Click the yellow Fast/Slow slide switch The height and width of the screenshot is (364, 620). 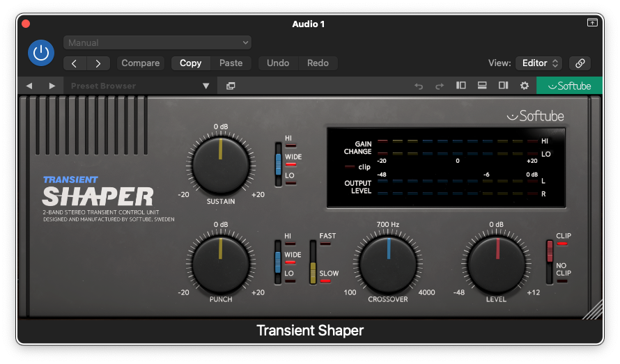click(313, 273)
